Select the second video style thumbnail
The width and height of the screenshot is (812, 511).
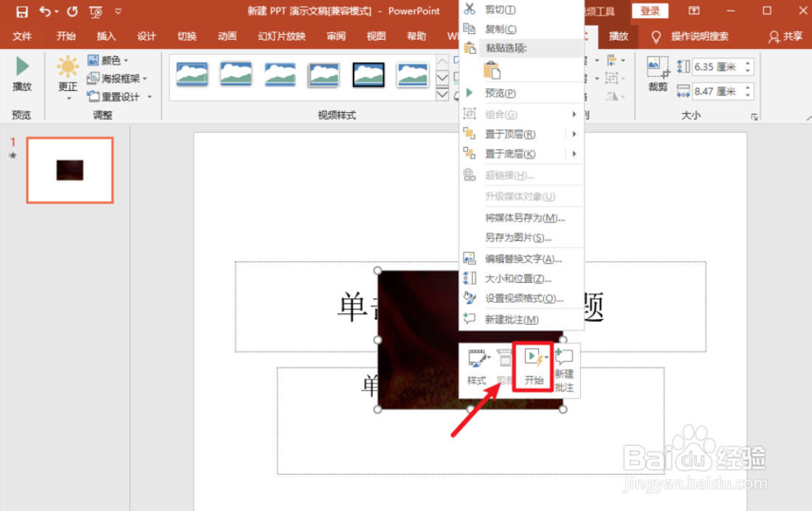coord(235,75)
